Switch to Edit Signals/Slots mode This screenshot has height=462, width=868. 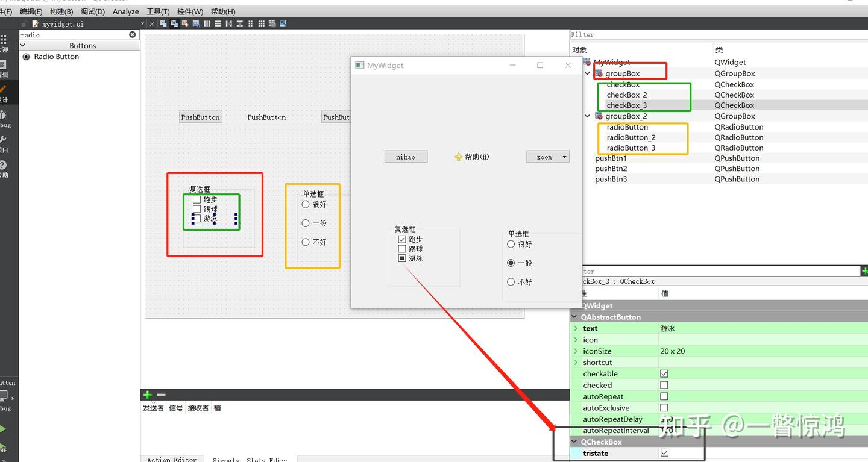point(175,23)
